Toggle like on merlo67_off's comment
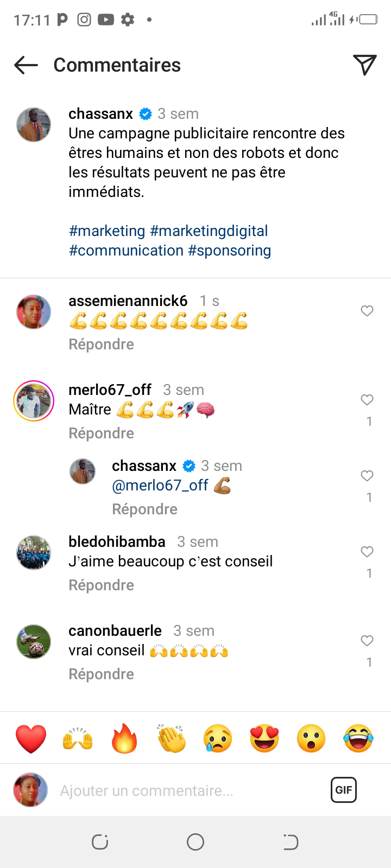This screenshot has width=391, height=868. tap(367, 400)
